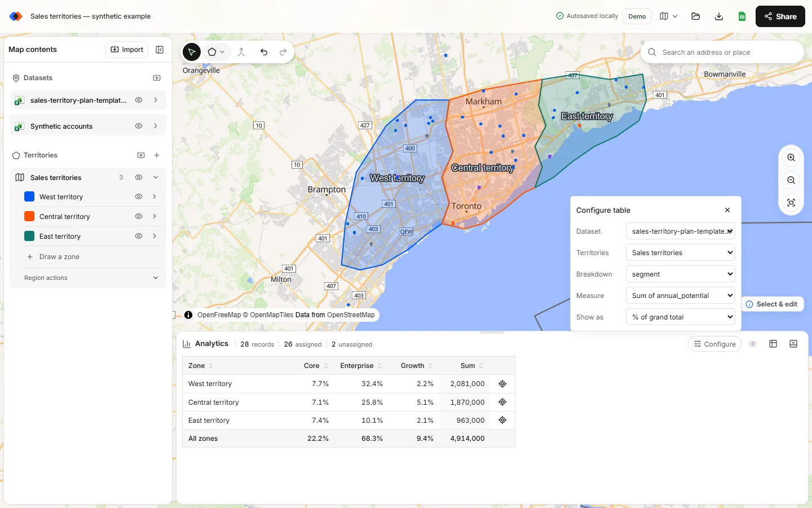The image size is (812, 508).
Task: Open the Dataset dropdown in Configure table
Action: click(681, 231)
